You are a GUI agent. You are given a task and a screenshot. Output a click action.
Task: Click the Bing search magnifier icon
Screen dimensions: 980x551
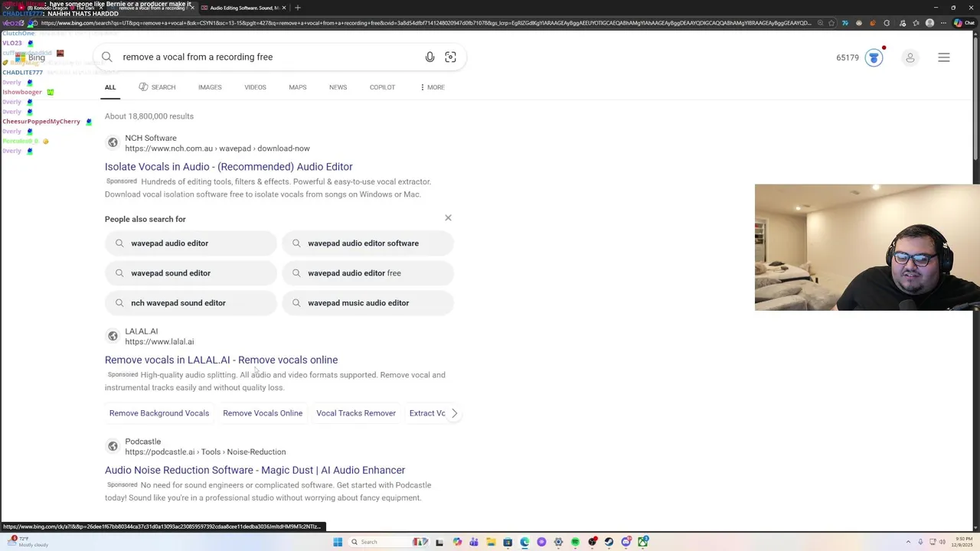click(107, 57)
